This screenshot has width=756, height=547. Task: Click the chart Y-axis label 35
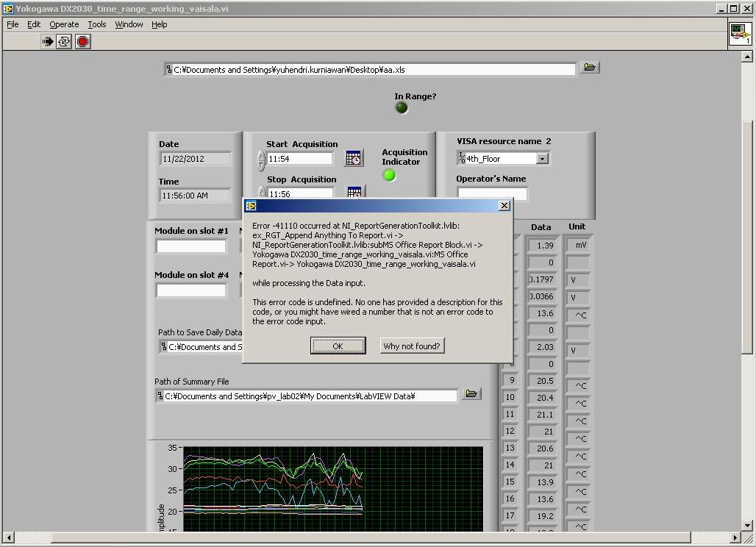click(x=172, y=448)
